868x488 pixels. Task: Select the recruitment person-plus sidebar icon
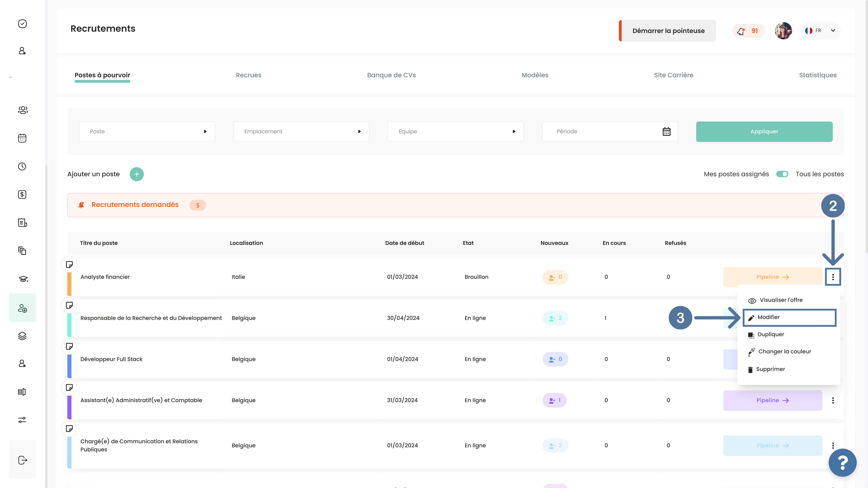[23, 308]
